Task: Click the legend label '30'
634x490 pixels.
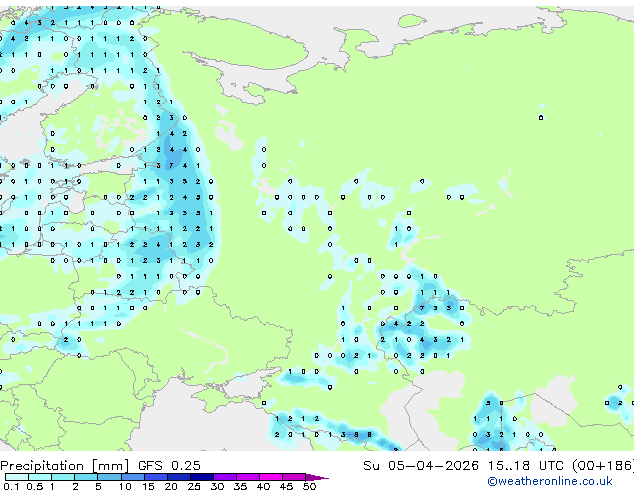Action: 217,486
